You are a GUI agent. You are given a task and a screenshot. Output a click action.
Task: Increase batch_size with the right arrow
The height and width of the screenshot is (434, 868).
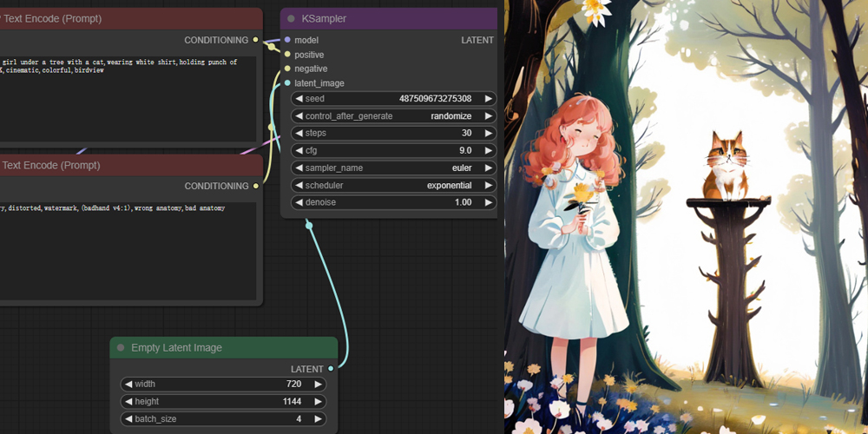[x=318, y=419]
